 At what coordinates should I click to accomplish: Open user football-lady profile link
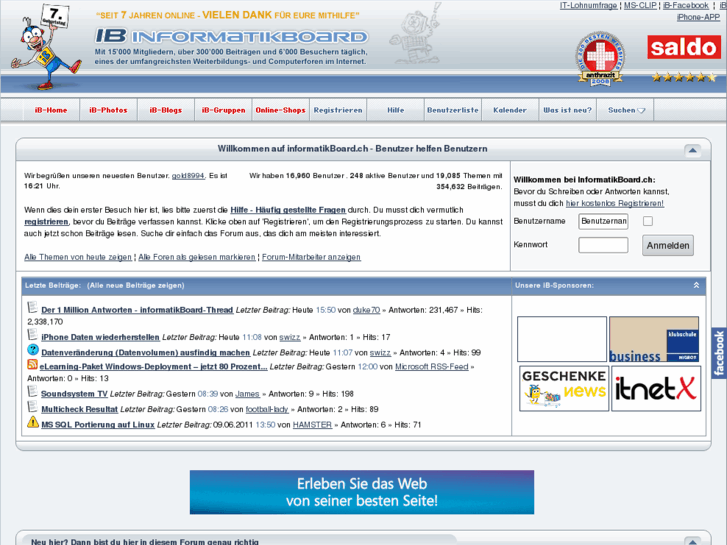pyautogui.click(x=267, y=409)
